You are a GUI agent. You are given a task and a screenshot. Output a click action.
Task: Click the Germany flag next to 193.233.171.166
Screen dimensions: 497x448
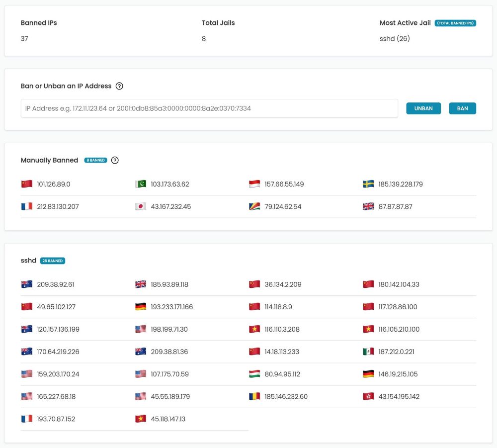click(140, 307)
